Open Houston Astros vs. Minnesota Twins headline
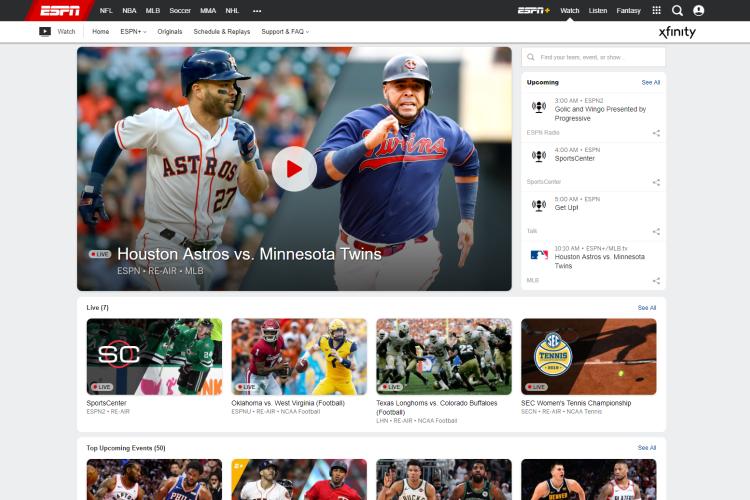The image size is (750, 500). [x=249, y=254]
